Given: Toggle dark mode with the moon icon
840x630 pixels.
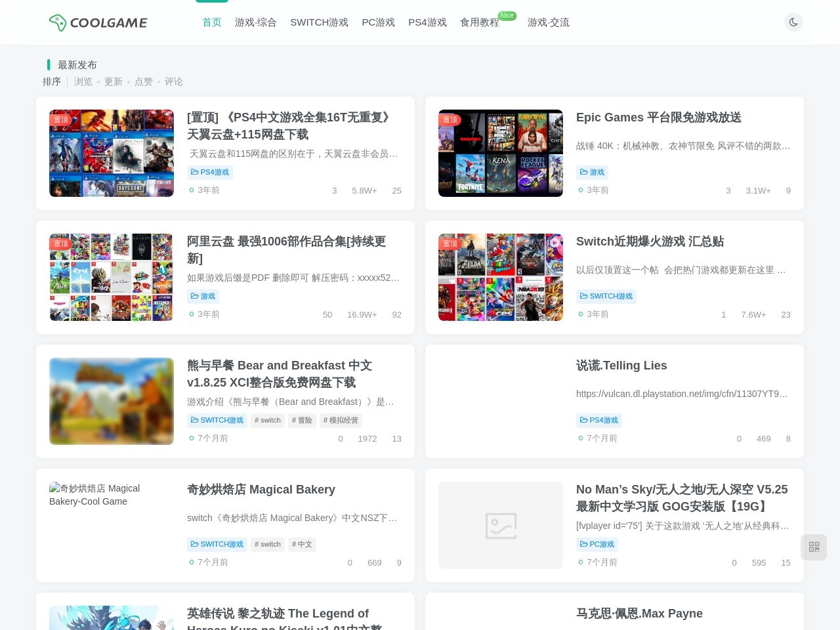Looking at the screenshot, I should [x=793, y=22].
